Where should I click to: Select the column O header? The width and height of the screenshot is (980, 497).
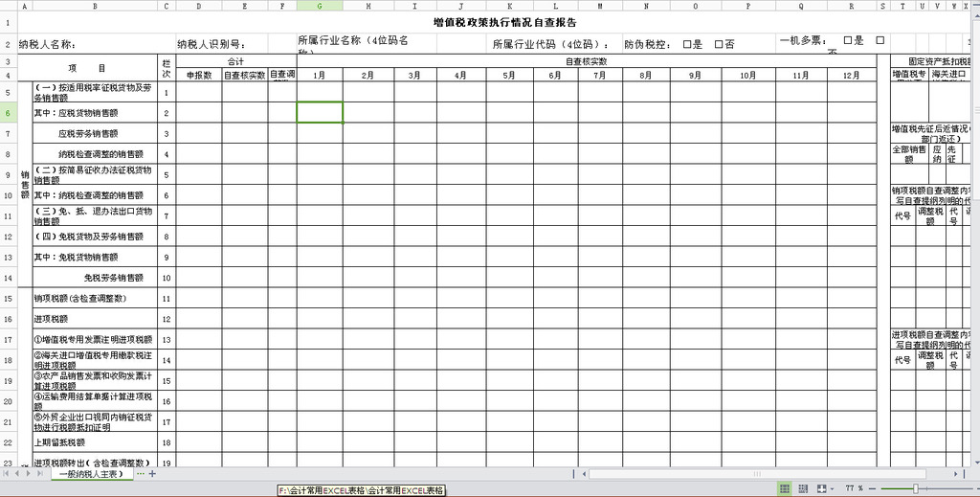point(696,6)
